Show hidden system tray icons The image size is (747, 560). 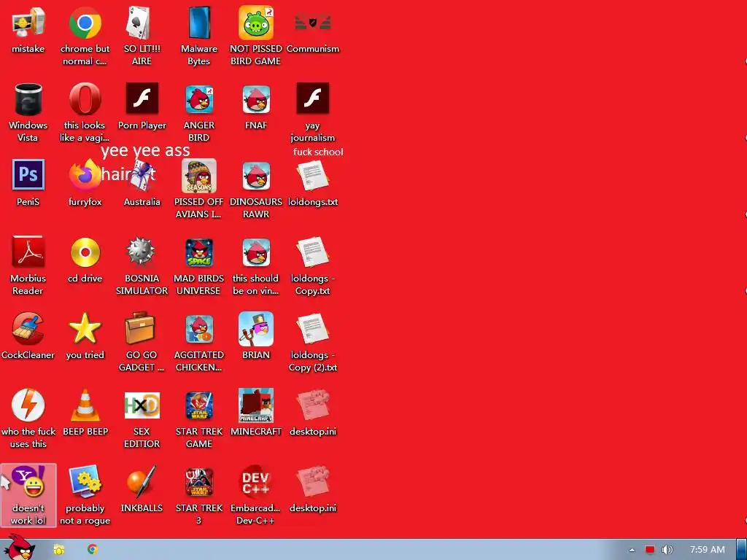tap(632, 550)
